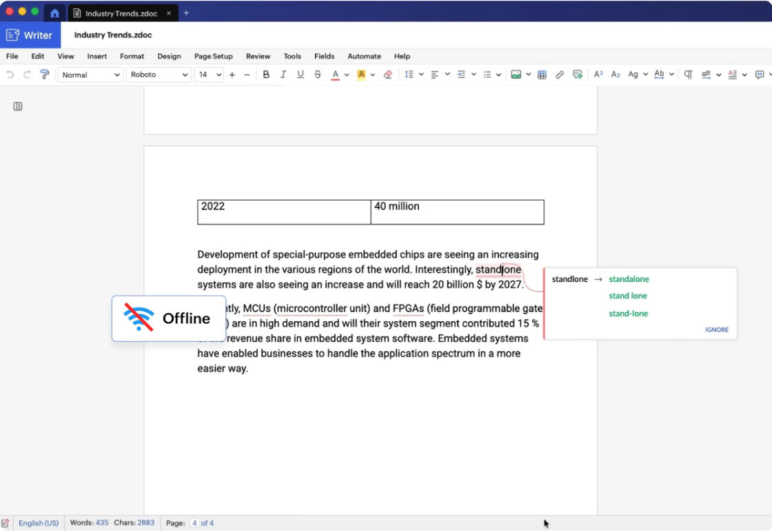Open a new tab with plus icon
Viewport: 772px width, 532px height.
point(186,13)
